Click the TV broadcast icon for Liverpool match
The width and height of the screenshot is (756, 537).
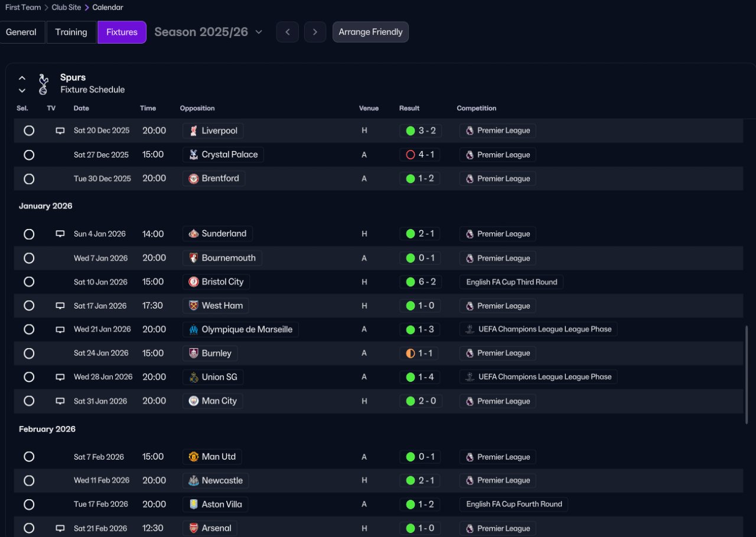[60, 130]
